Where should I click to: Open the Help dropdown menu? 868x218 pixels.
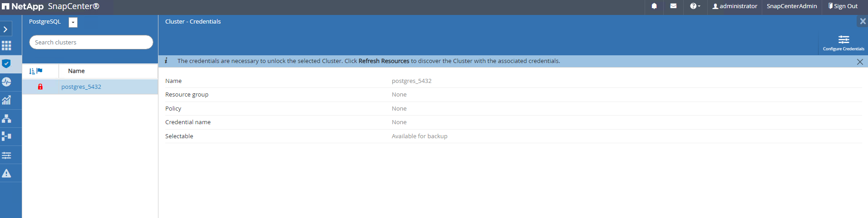(x=695, y=6)
